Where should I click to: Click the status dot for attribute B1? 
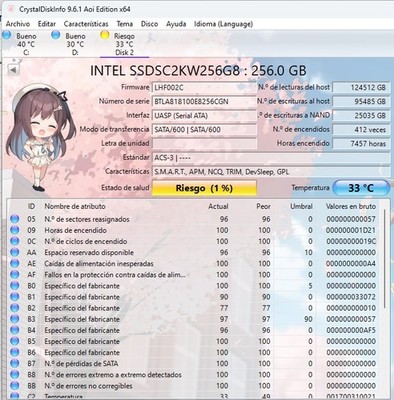[x=14, y=297]
